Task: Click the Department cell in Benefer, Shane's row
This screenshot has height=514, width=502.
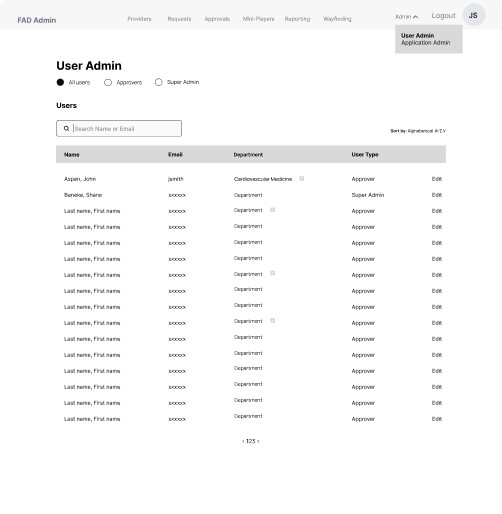Action: coord(248,195)
